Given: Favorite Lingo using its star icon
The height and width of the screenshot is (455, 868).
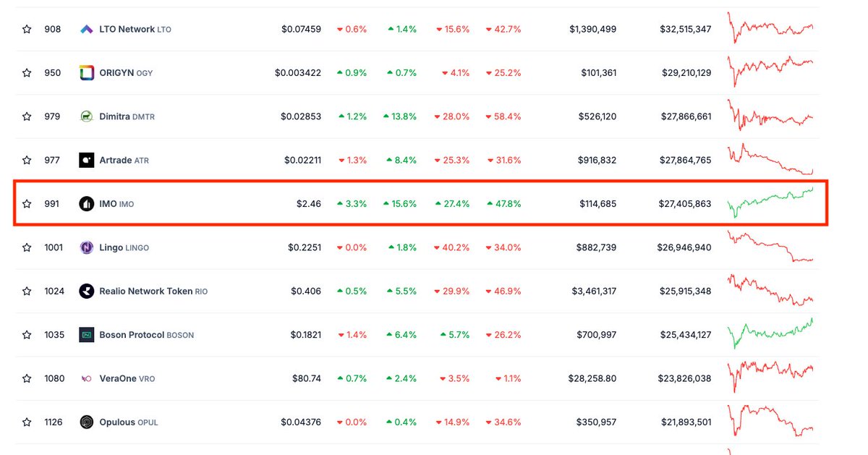Looking at the screenshot, I should point(27,247).
